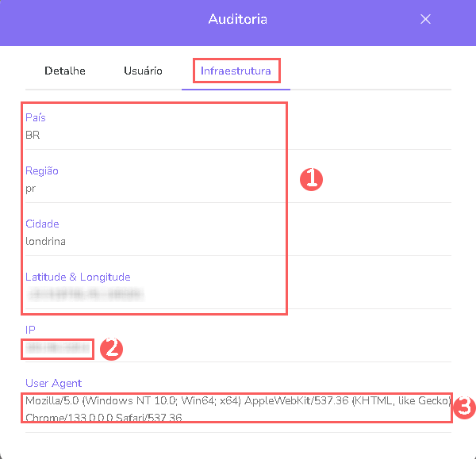476x459 pixels.
Task: Click the Auditoria title in the header
Action: [x=237, y=19]
